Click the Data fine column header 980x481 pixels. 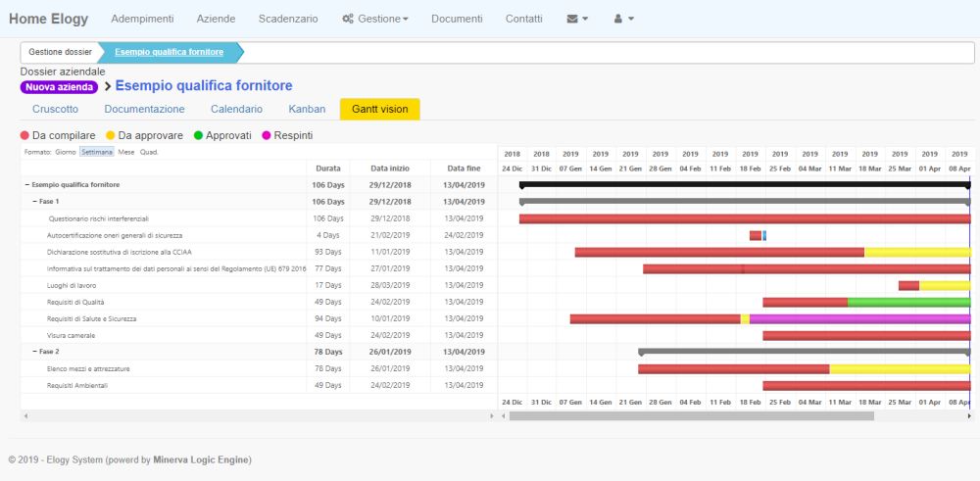pos(464,168)
